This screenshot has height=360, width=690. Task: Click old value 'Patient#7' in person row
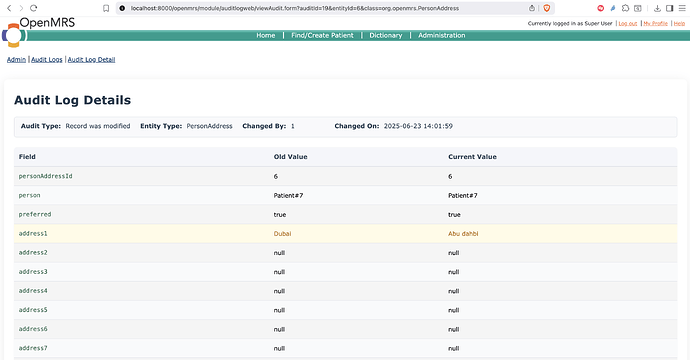coord(288,195)
